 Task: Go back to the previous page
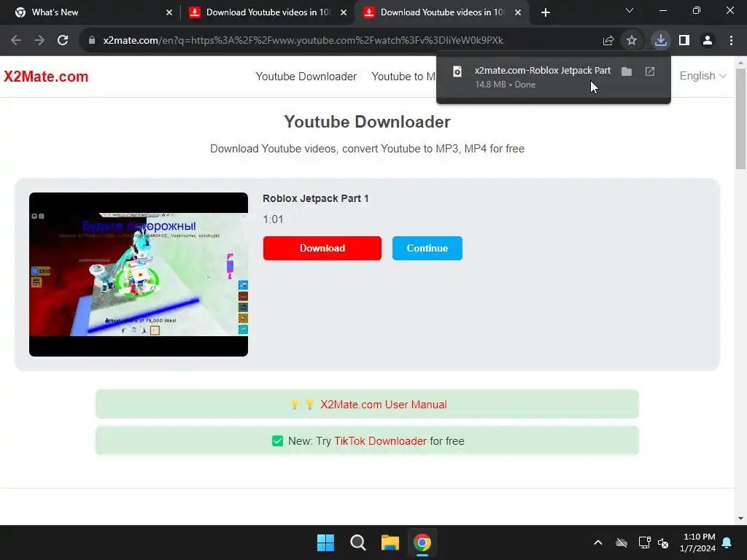click(x=16, y=41)
